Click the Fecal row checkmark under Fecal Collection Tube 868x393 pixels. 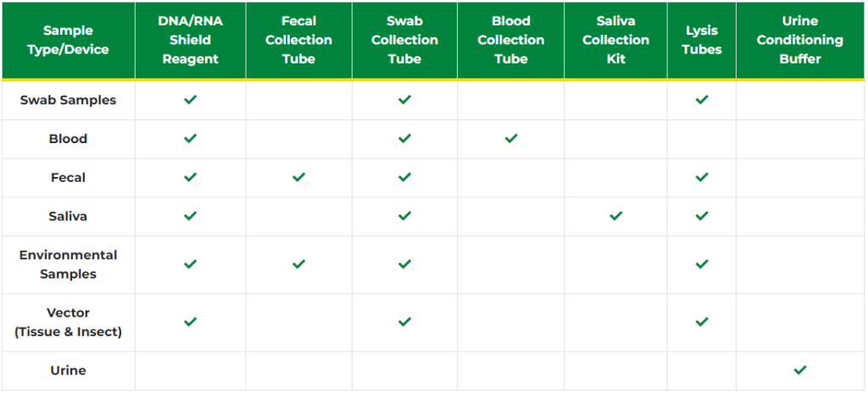[x=298, y=177]
